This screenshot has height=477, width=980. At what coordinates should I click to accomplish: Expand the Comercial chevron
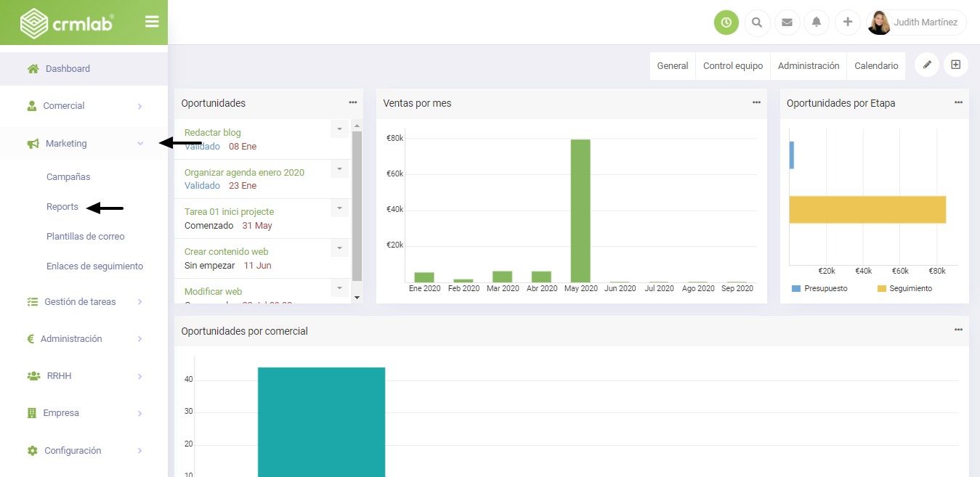[x=139, y=107]
